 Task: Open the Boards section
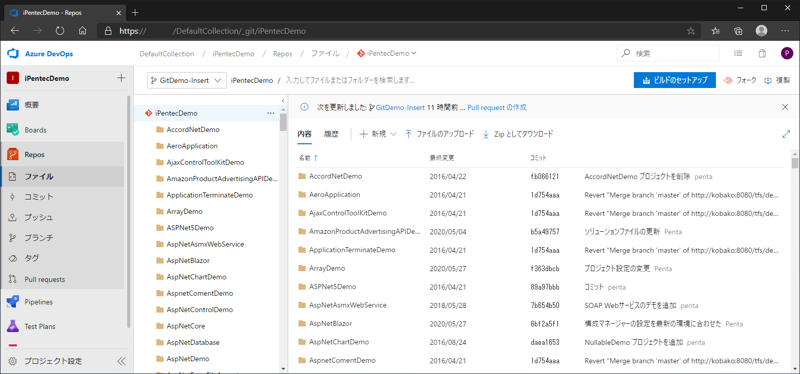tap(35, 130)
